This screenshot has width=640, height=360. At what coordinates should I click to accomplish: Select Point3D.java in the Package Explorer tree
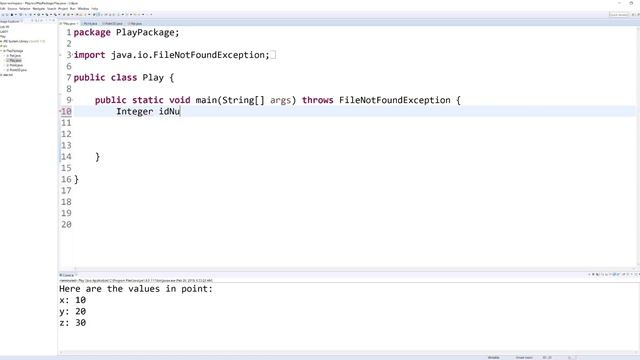pyautogui.click(x=17, y=70)
